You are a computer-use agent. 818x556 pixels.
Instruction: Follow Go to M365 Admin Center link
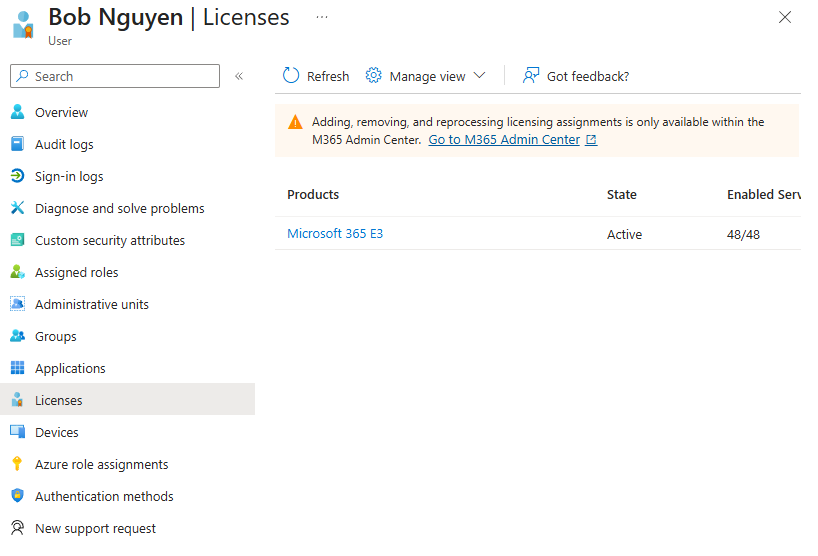(x=504, y=139)
